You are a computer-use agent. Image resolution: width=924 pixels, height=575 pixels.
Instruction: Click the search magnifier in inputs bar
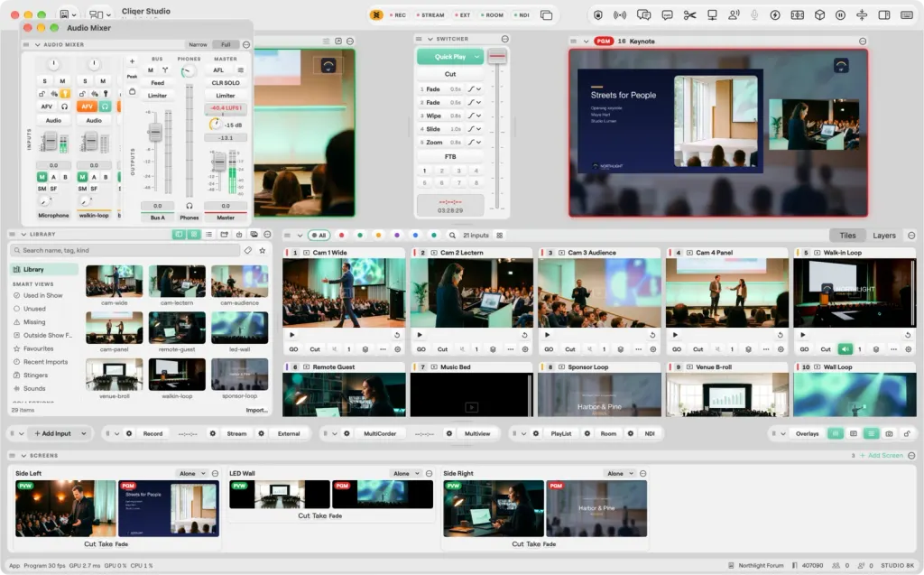[452, 236]
